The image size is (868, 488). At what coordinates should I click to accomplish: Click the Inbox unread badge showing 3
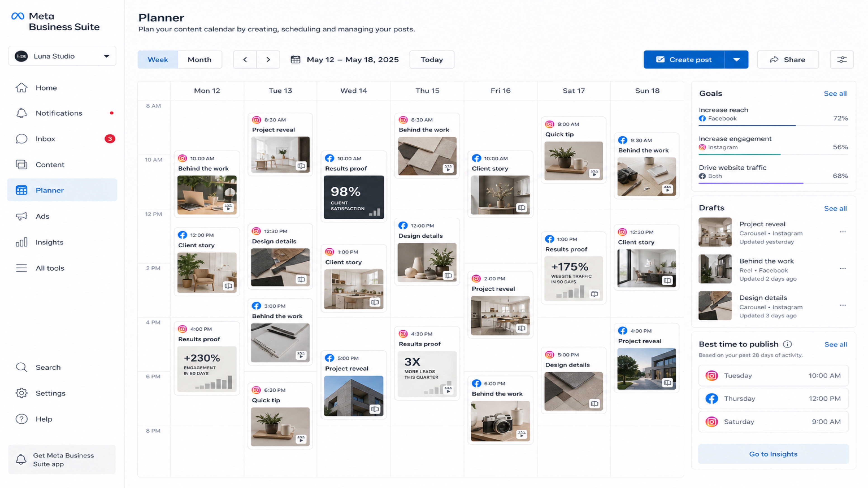click(x=110, y=139)
